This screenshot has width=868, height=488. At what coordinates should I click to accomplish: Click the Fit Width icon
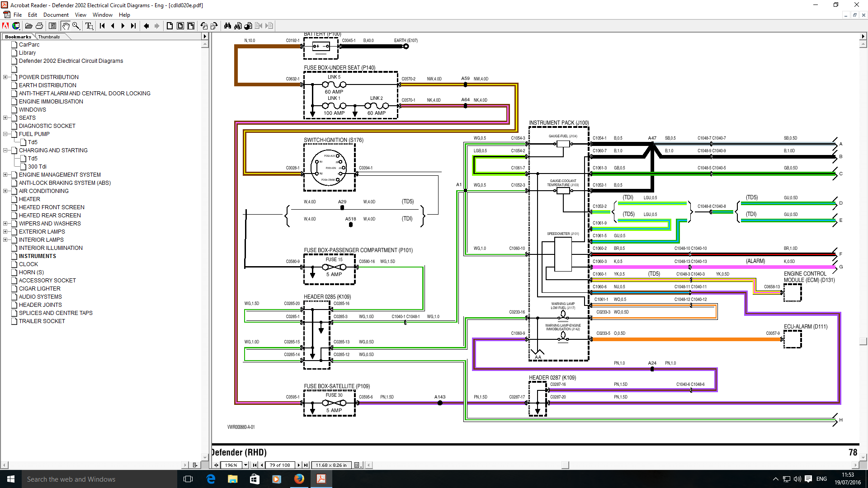(191, 26)
